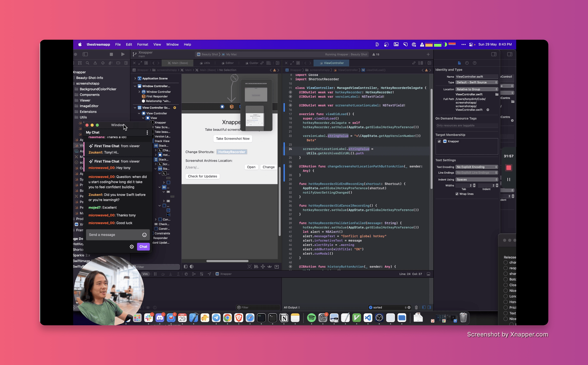
Task: Toggle Xnapper target membership checkbox
Action: click(x=439, y=141)
